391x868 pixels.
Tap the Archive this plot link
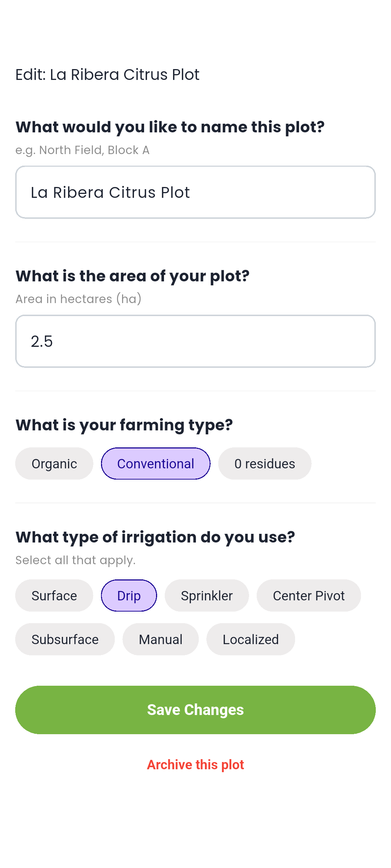point(195,765)
